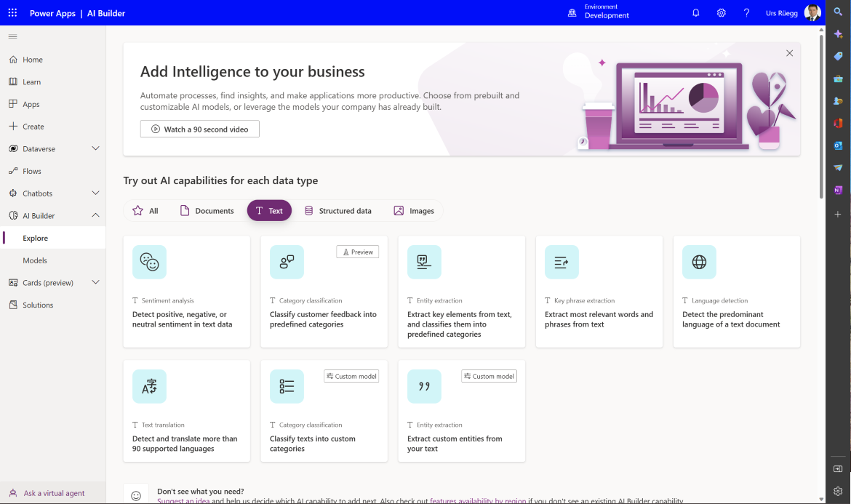The height and width of the screenshot is (504, 851).
Task: Open notifications bell
Action: click(x=696, y=12)
